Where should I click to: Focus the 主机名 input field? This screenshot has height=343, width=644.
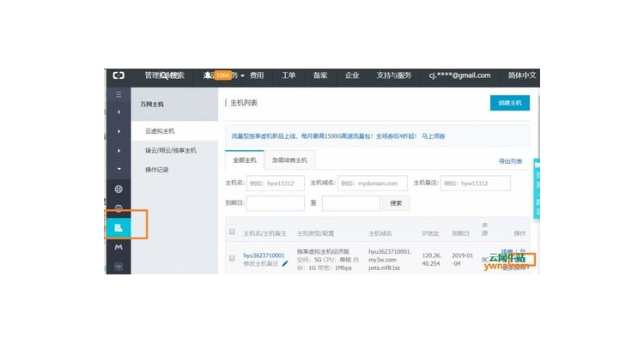click(275, 184)
